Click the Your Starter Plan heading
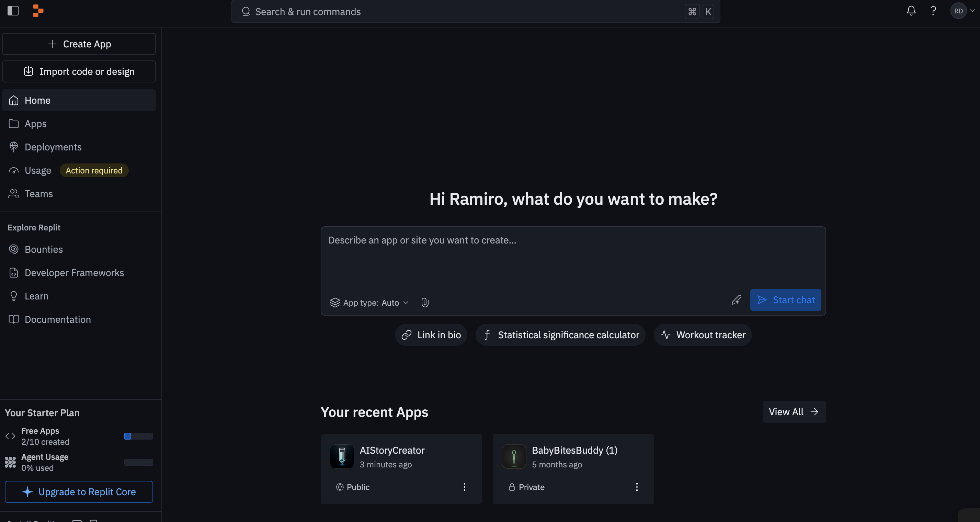980x522 pixels. (42, 413)
